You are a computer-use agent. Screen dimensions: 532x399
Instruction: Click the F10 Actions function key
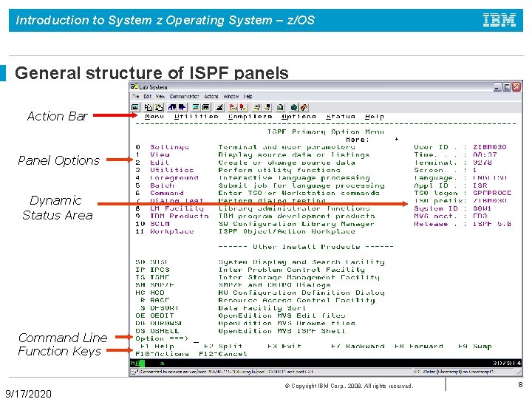click(162, 354)
